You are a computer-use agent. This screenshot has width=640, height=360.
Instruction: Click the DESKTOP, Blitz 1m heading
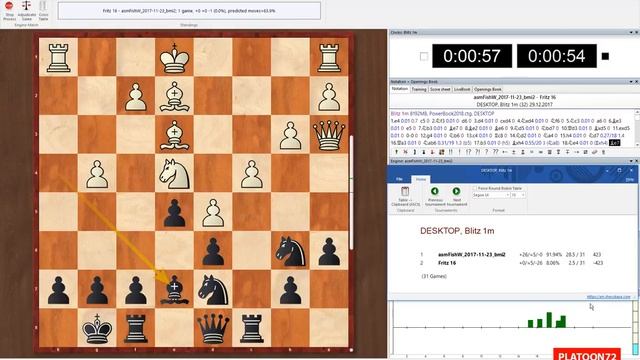point(457,231)
